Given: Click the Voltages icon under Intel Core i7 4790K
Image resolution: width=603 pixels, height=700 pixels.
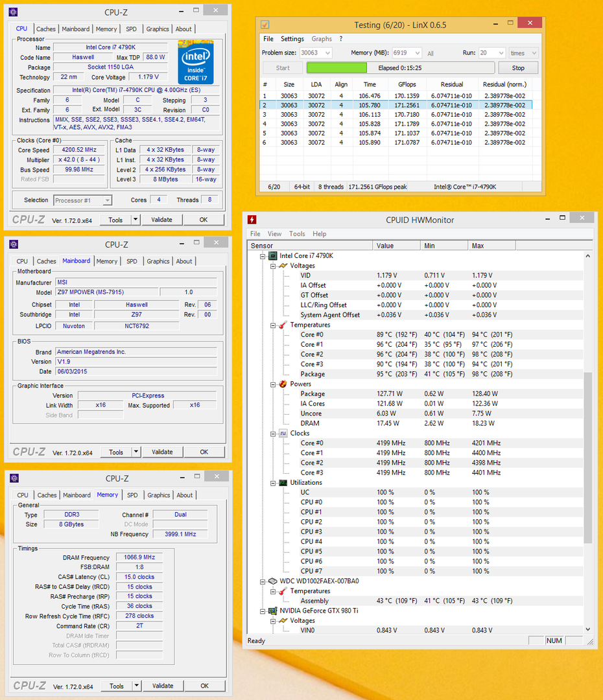Looking at the screenshot, I should tap(283, 266).
